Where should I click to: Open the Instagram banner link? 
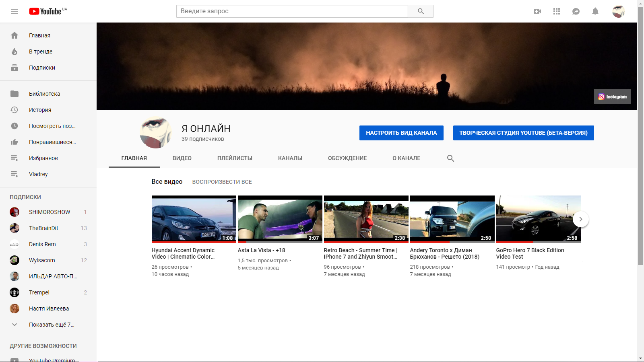click(x=612, y=97)
